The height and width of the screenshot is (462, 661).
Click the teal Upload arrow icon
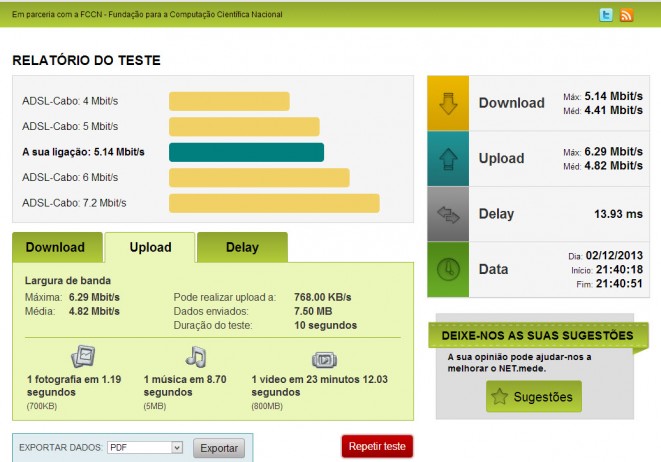click(448, 158)
